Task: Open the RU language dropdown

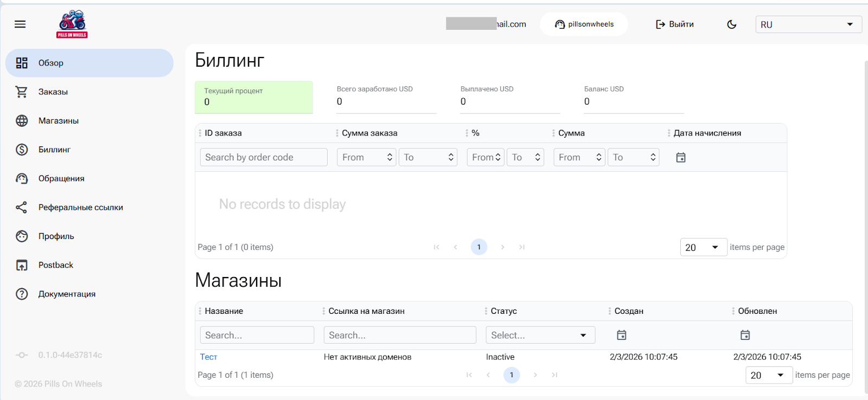Action: point(808,24)
